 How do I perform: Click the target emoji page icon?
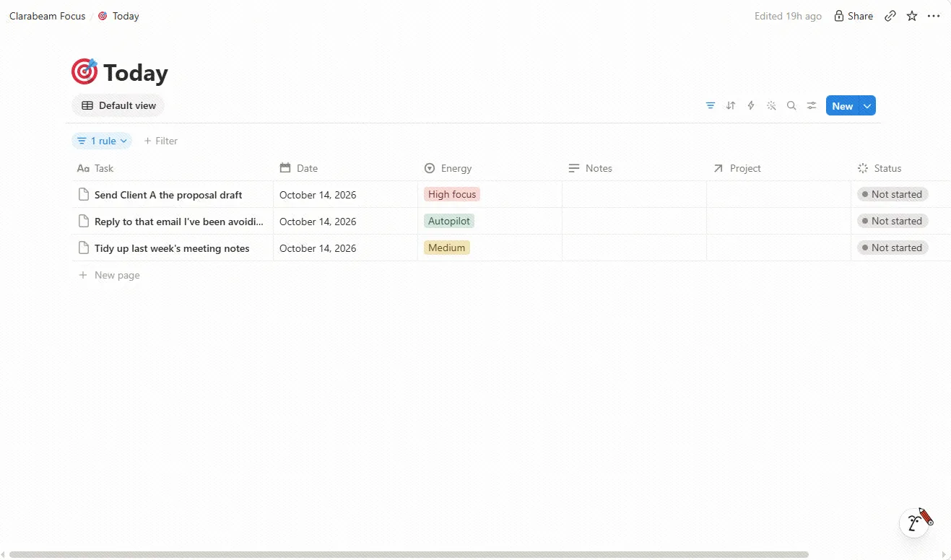pos(84,71)
